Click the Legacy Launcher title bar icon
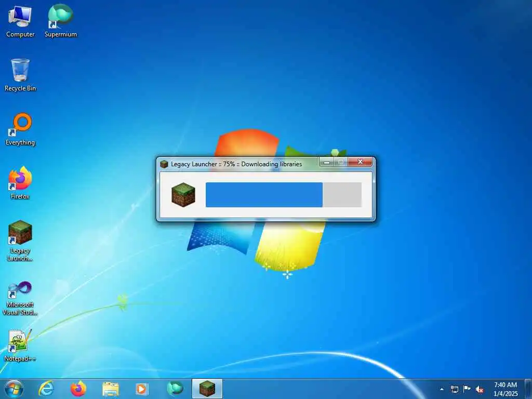 coord(164,164)
